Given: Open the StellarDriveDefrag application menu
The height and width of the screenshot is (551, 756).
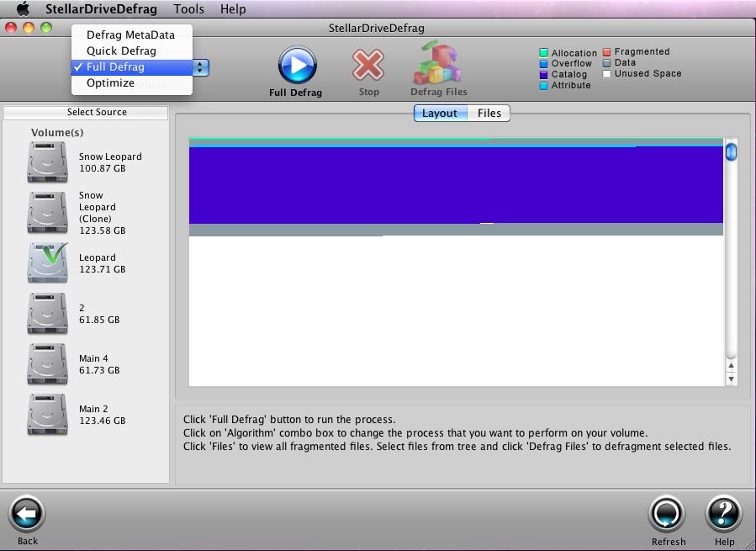Looking at the screenshot, I should 101,8.
